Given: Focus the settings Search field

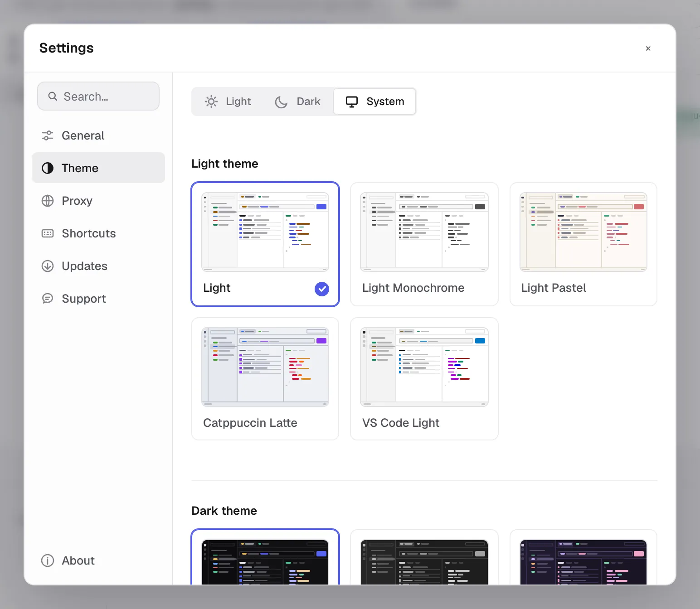Looking at the screenshot, I should (98, 96).
